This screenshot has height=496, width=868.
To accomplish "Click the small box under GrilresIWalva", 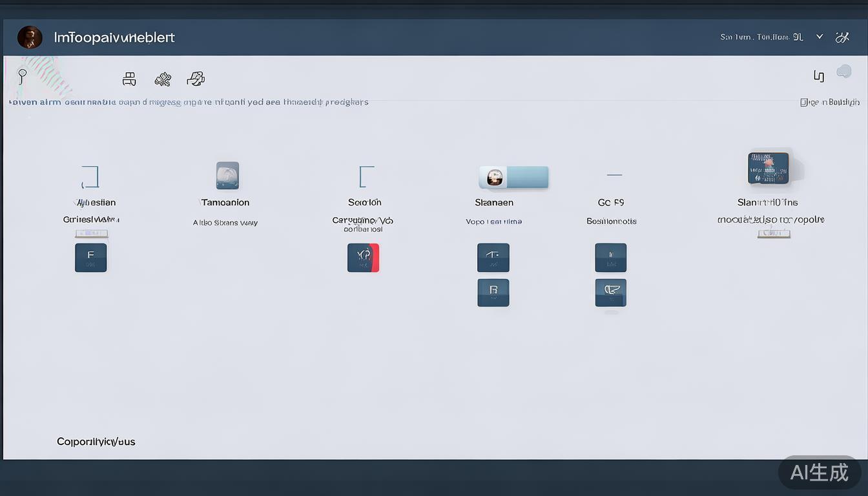I will tap(91, 234).
